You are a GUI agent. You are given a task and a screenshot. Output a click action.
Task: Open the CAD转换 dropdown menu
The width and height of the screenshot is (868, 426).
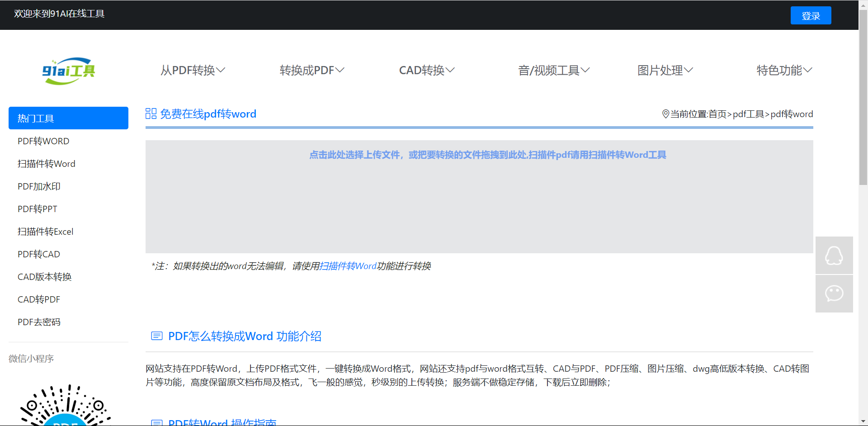(426, 70)
